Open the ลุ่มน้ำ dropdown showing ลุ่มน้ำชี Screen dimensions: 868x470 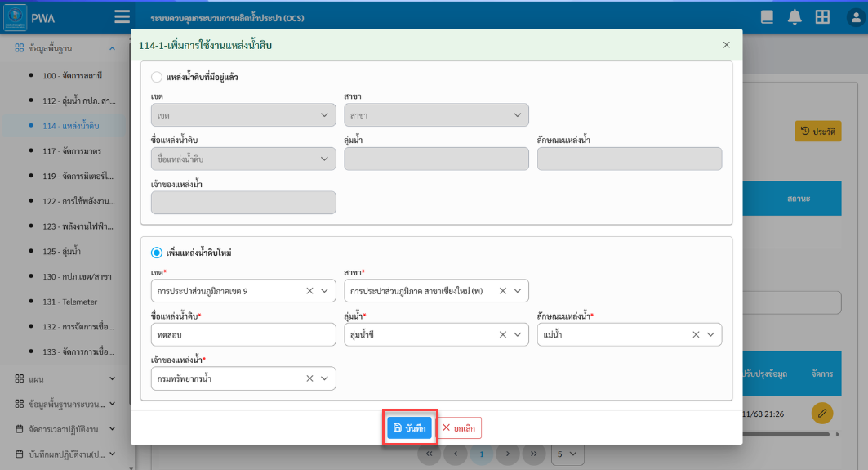click(x=518, y=335)
